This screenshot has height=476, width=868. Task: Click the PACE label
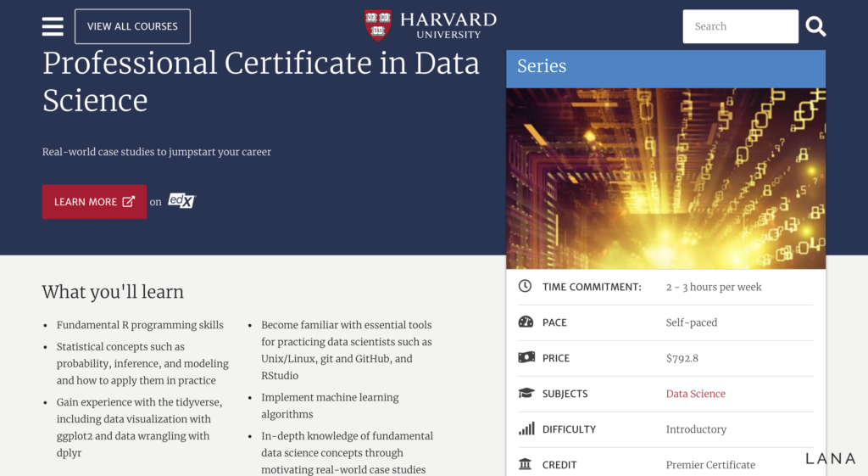coord(554,322)
